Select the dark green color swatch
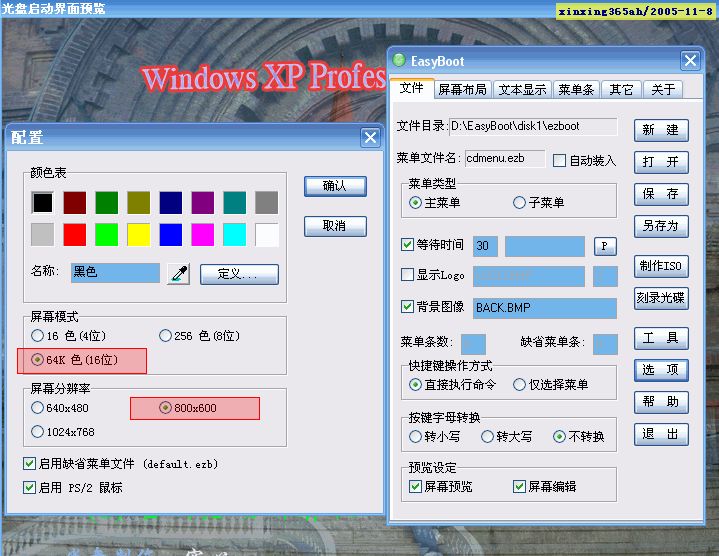The height and width of the screenshot is (556, 719). (x=106, y=203)
